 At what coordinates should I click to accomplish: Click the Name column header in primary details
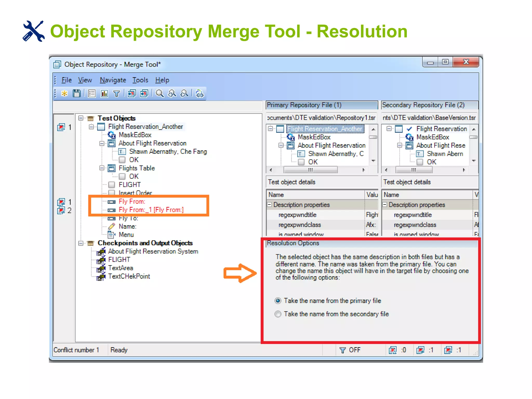(x=316, y=195)
